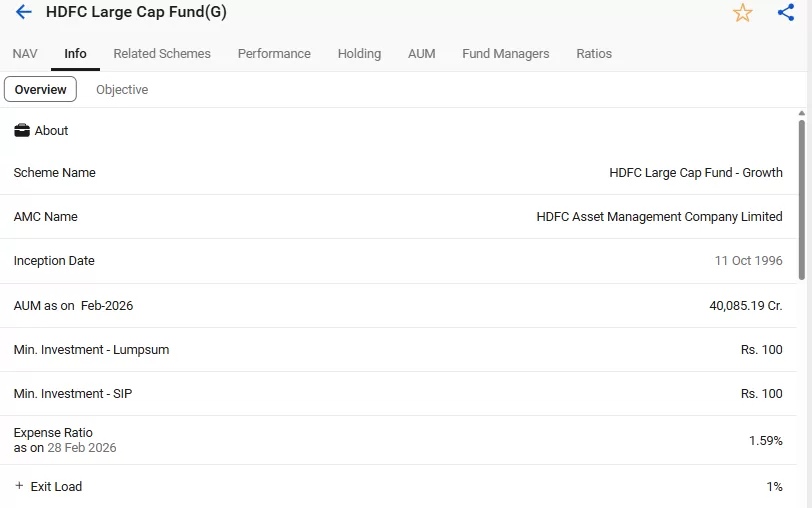Screen dimensions: 812x508
Task: Click the vertical scrollbar thumb
Action: tap(802, 200)
